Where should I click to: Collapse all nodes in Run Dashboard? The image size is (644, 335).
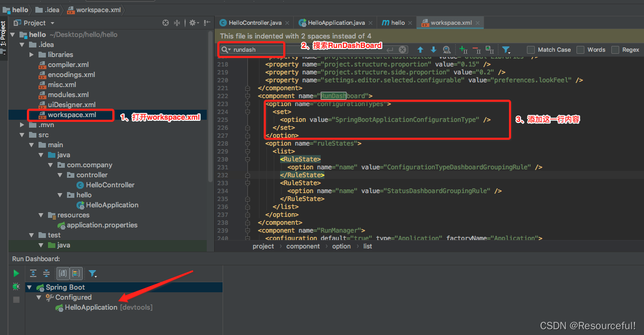[x=46, y=273]
